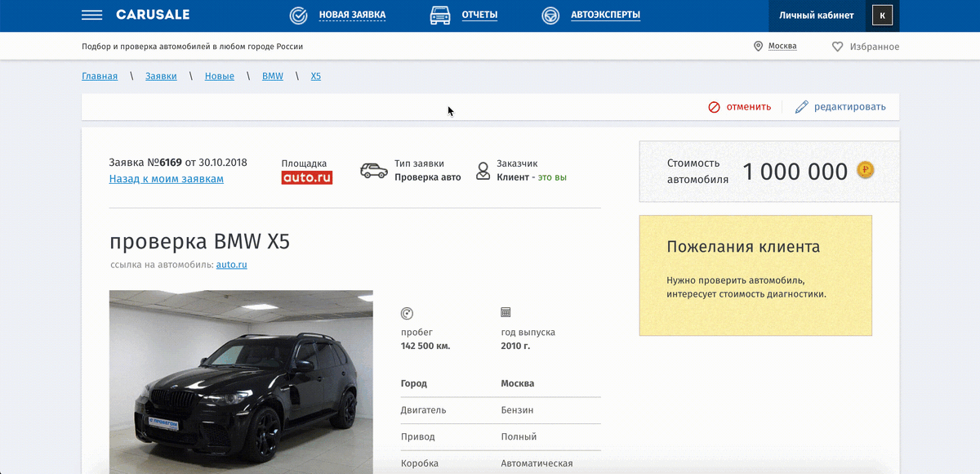
Task: Click the pencil edit icon
Action: point(801,107)
